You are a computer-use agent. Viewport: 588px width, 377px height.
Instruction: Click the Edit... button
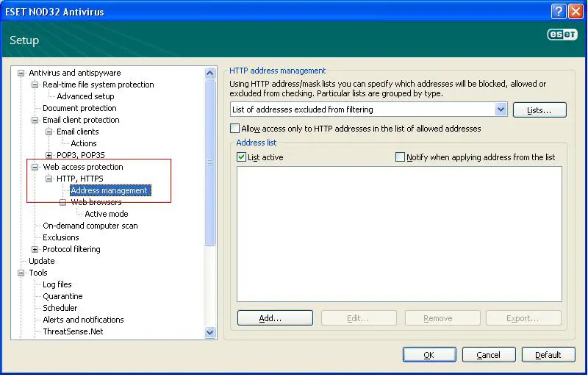pos(359,318)
